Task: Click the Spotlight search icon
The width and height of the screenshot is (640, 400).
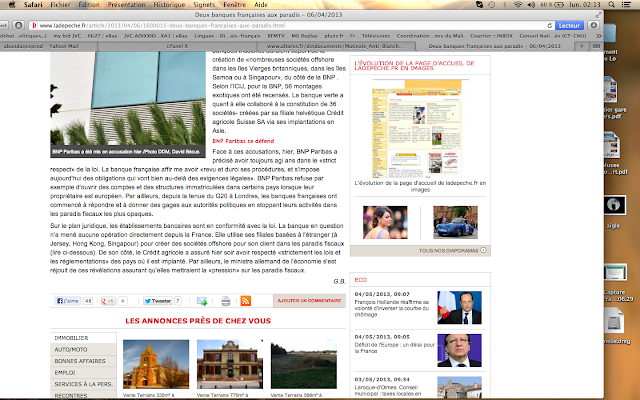Action: tap(611, 4)
